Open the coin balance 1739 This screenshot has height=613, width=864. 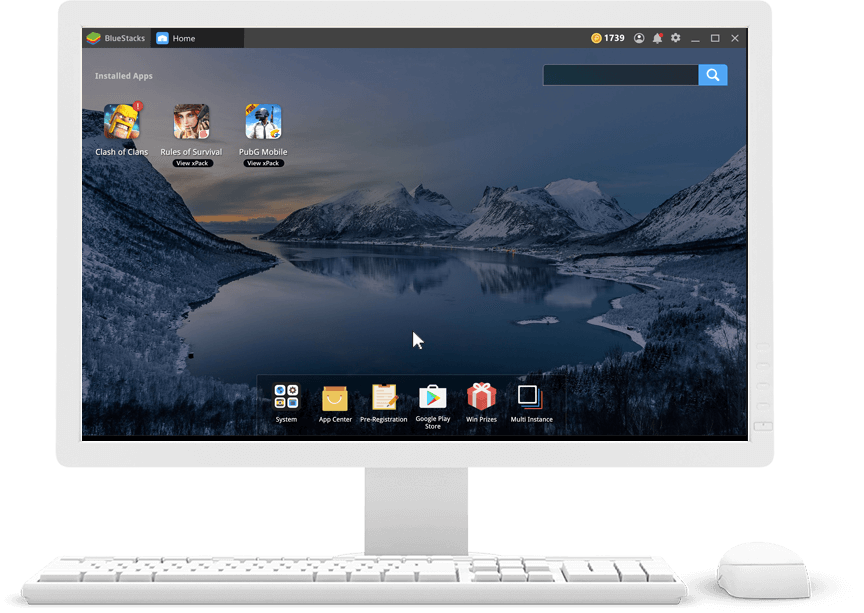(x=608, y=38)
